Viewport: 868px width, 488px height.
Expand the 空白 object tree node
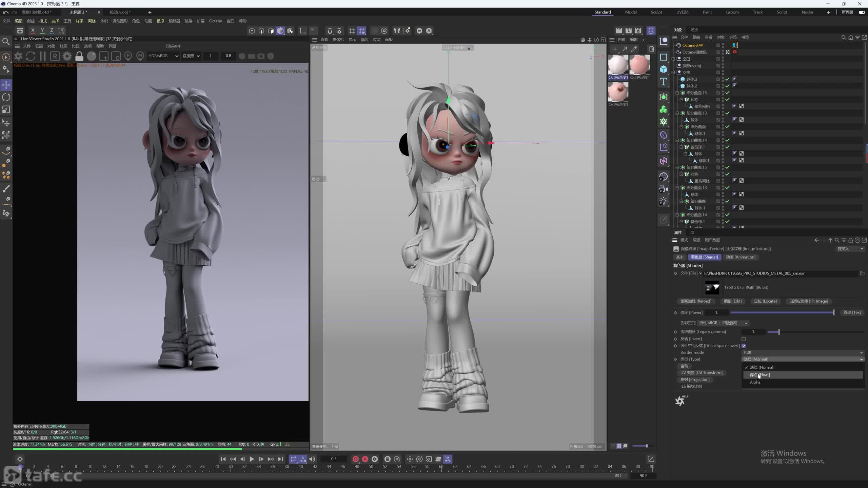[673, 59]
